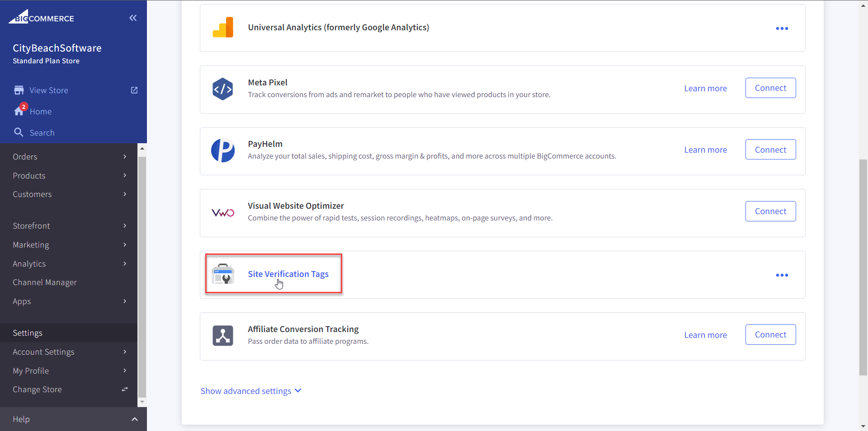Select the Settings menu item
The width and height of the screenshot is (868, 431).
69,333
